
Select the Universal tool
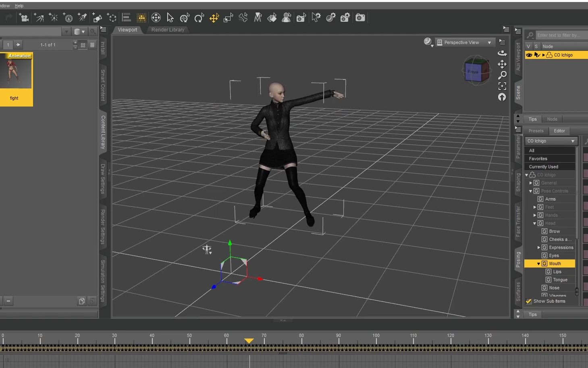coord(156,17)
